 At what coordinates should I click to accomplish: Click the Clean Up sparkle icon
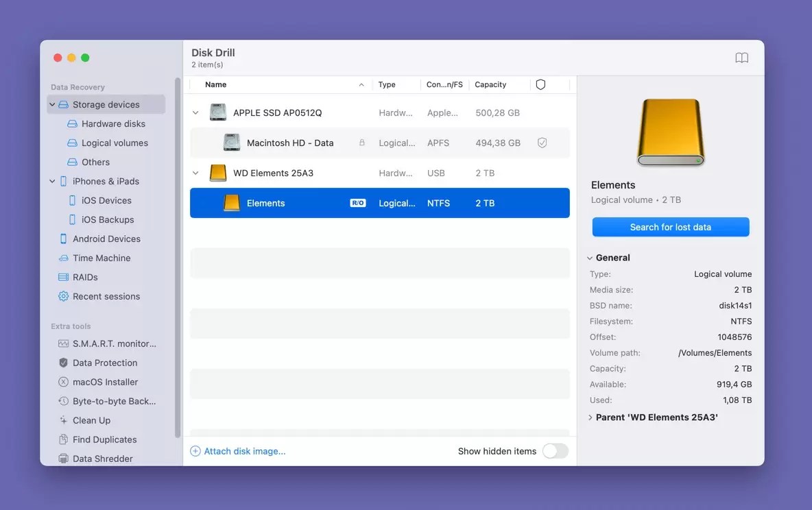tap(63, 420)
